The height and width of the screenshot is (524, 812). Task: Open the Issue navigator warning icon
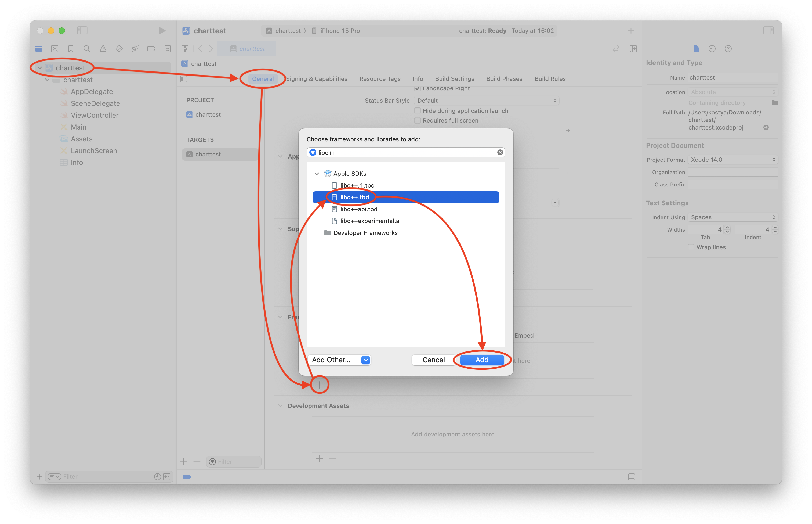click(103, 49)
